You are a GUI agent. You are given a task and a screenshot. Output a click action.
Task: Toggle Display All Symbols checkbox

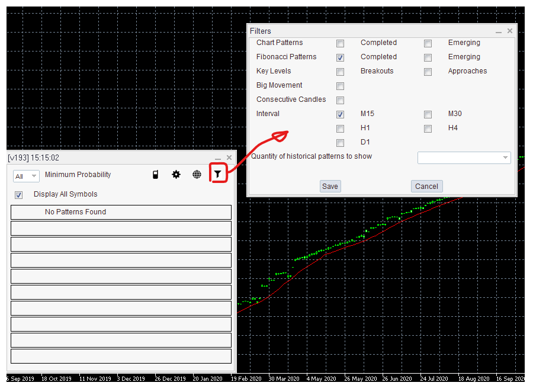(x=19, y=195)
